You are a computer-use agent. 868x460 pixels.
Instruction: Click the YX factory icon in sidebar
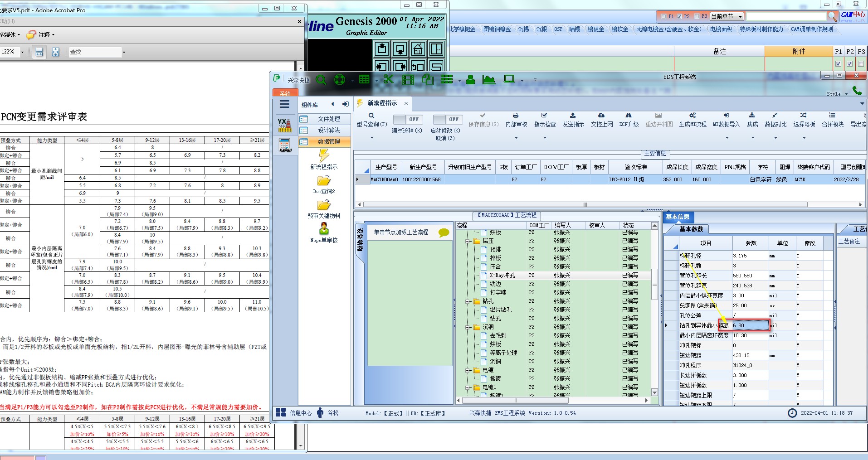tap(284, 125)
